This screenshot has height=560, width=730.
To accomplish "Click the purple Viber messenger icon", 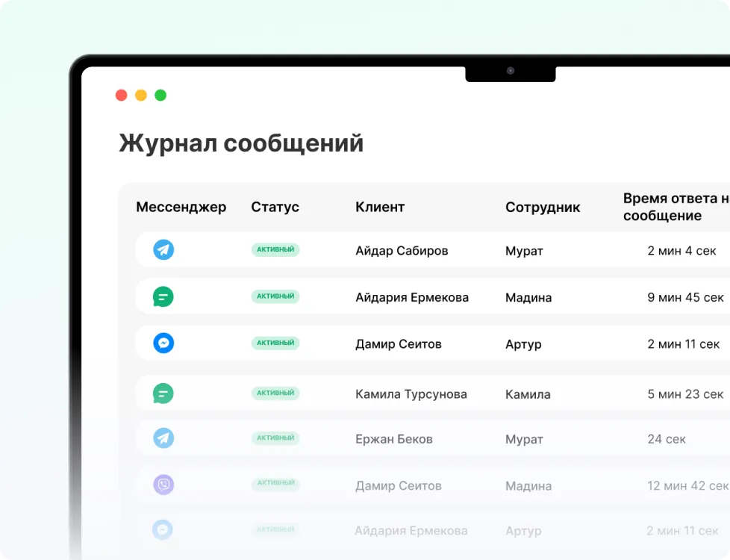I will click(163, 485).
